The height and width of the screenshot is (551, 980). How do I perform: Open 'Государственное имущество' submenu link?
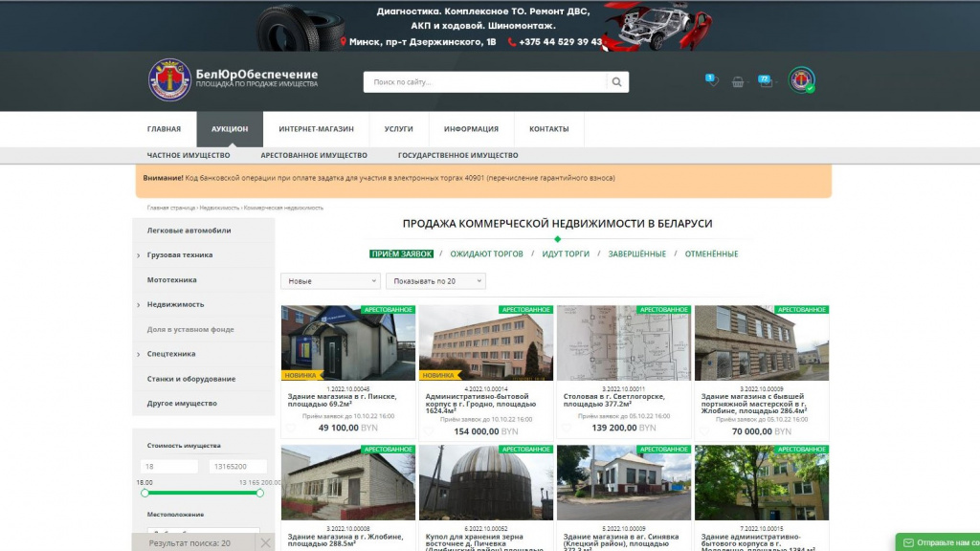point(457,155)
